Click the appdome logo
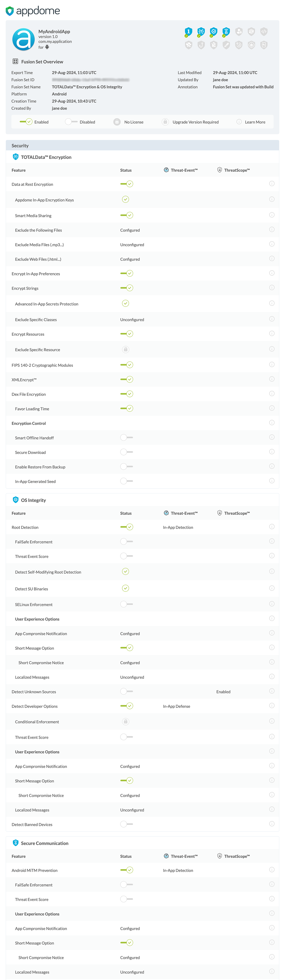Image resolution: width=285 pixels, height=980 pixels. [x=33, y=11]
